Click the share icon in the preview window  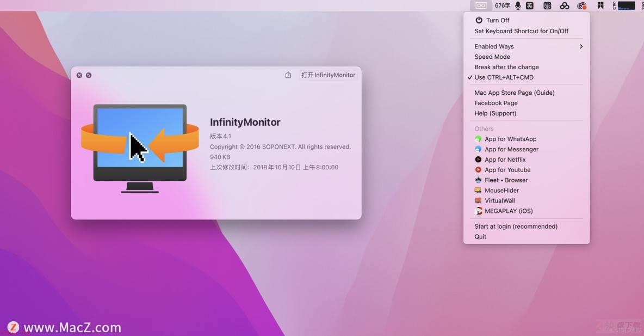point(288,75)
